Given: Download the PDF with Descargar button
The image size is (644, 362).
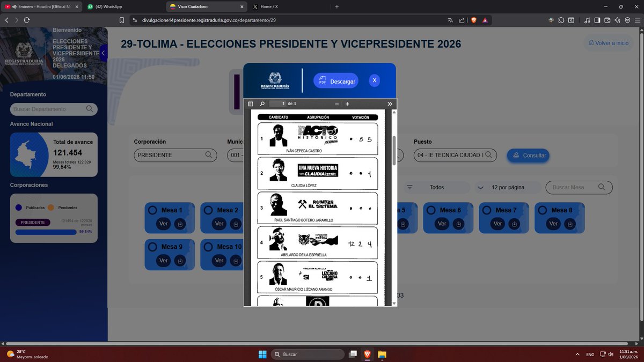Looking at the screenshot, I should (x=336, y=81).
